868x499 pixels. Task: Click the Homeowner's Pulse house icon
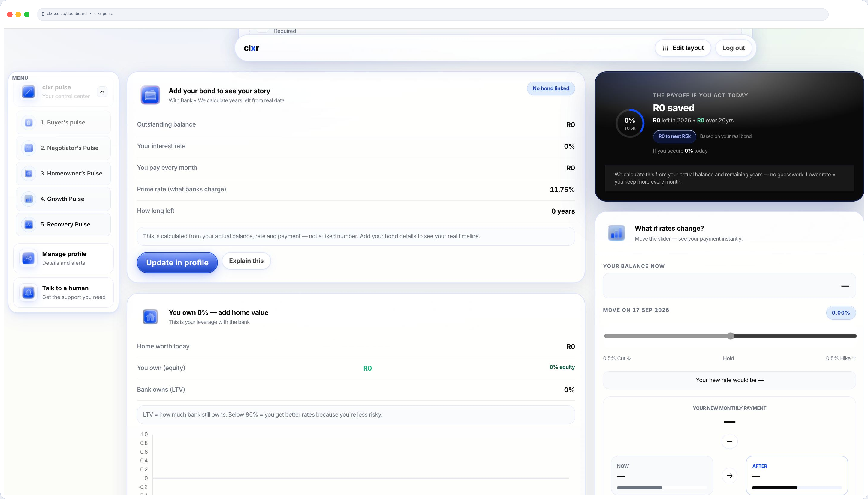29,173
